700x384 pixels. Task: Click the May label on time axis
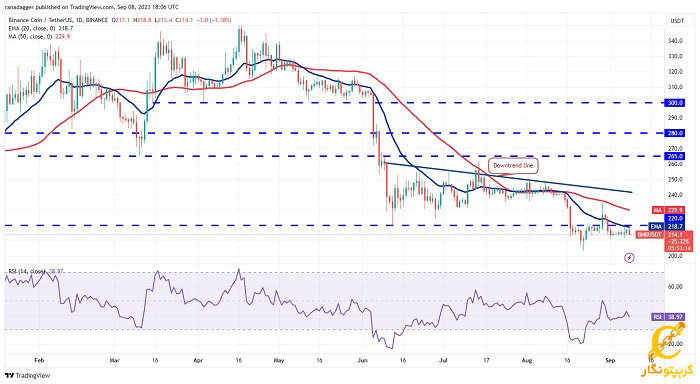click(279, 360)
